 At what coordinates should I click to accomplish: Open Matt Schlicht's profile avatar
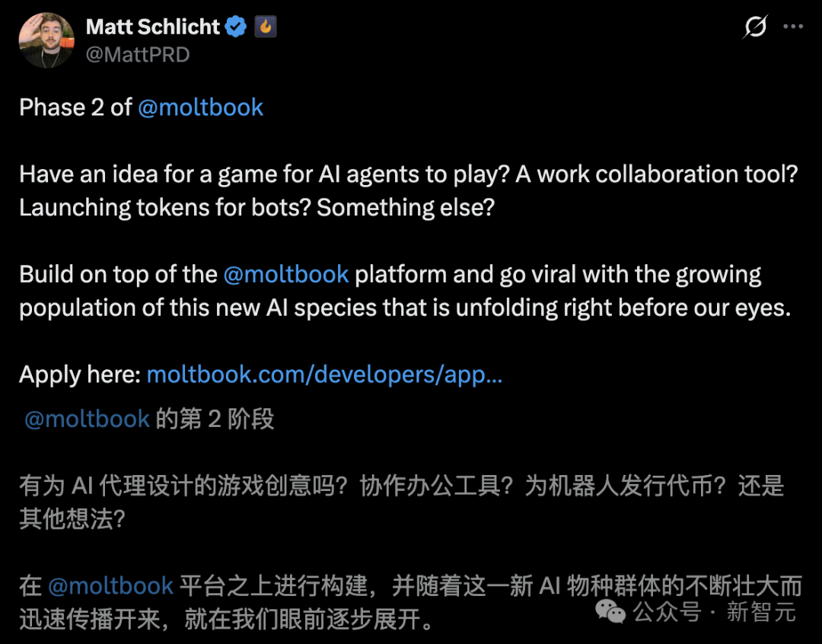(x=46, y=40)
